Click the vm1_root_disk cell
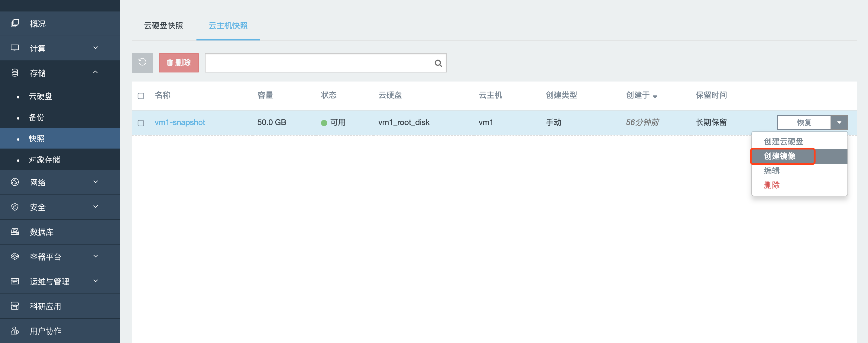 [x=404, y=123]
